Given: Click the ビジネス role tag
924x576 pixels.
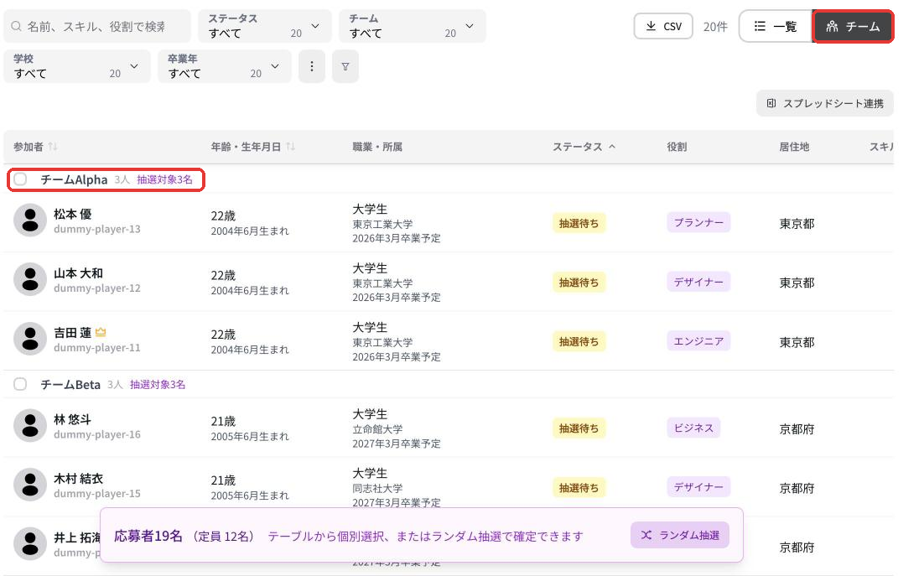Looking at the screenshot, I should [693, 428].
